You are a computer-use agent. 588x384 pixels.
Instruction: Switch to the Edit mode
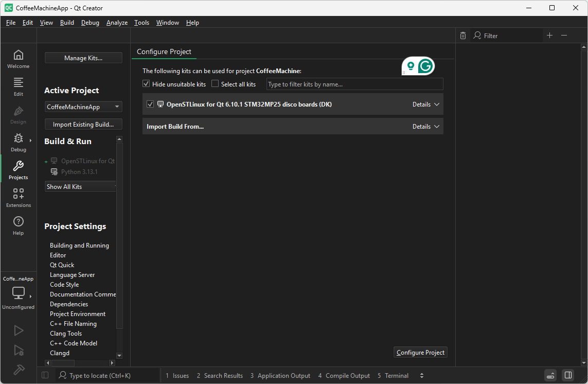point(18,85)
